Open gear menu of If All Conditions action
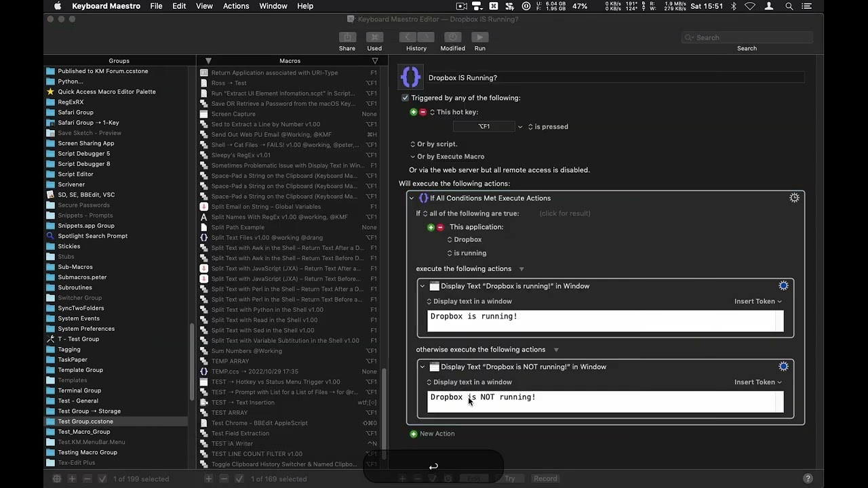This screenshot has width=868, height=488. coord(794,198)
